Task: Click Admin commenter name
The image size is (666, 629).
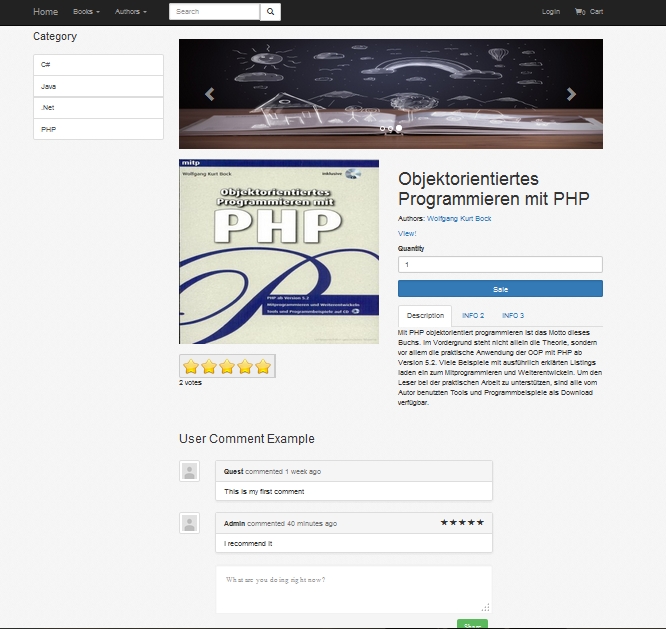Action: click(234, 523)
